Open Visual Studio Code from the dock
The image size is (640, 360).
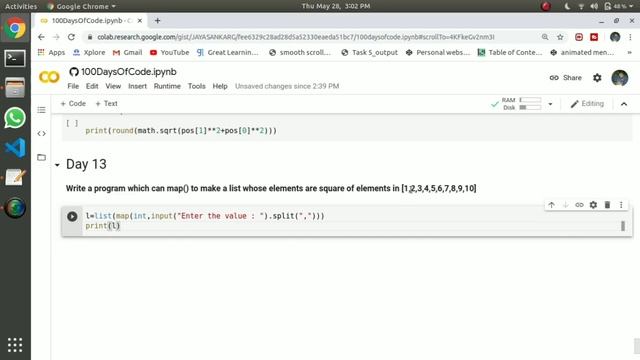[15, 148]
